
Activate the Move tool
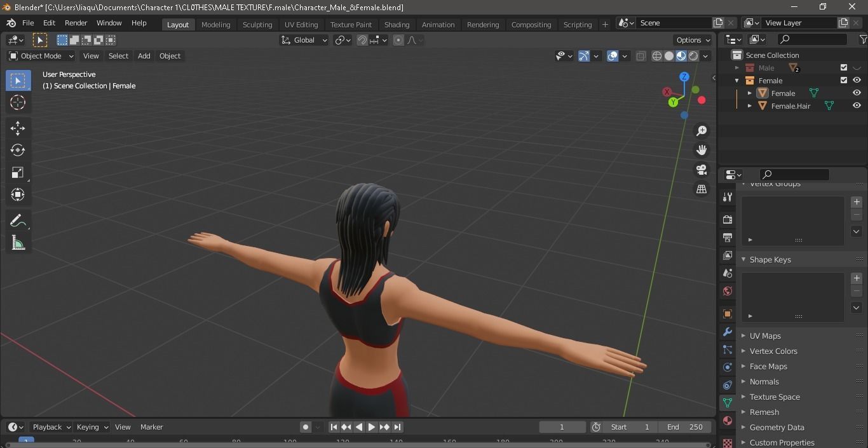click(18, 128)
